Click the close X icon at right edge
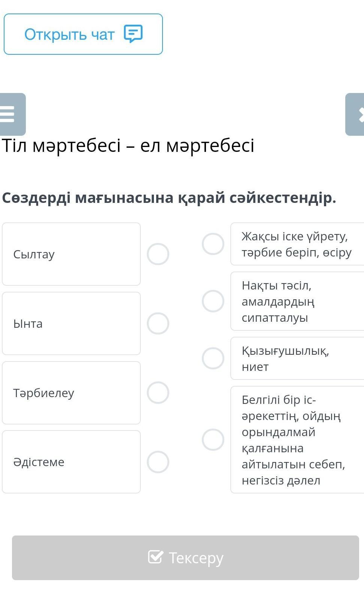Screen dimensions: 364x594 (x=359, y=114)
